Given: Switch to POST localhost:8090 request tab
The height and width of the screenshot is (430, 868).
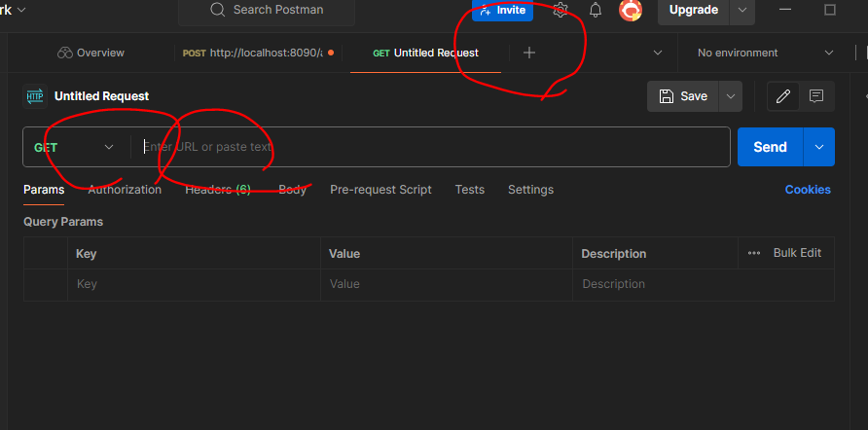Looking at the screenshot, I should coord(258,53).
